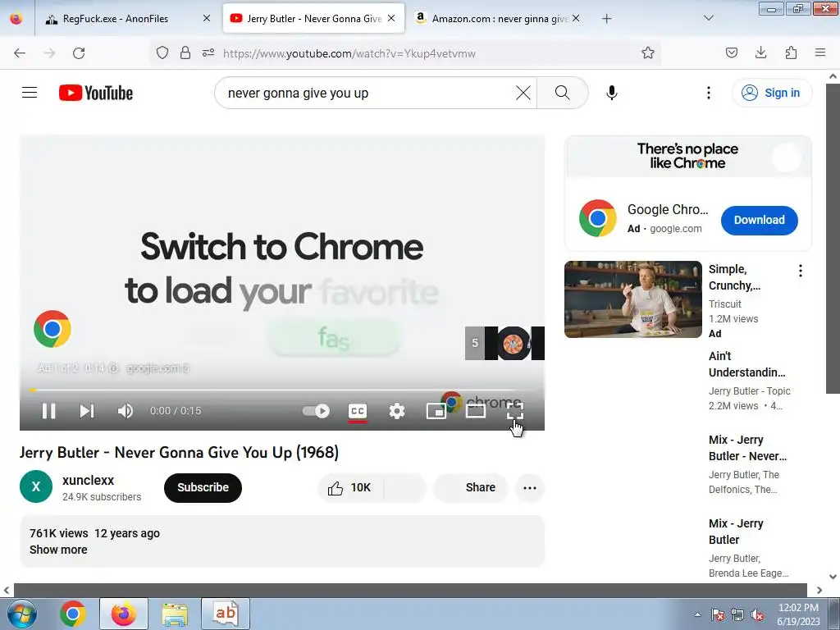Image resolution: width=840 pixels, height=630 pixels.
Task: Skip to the next video
Action: (x=87, y=411)
